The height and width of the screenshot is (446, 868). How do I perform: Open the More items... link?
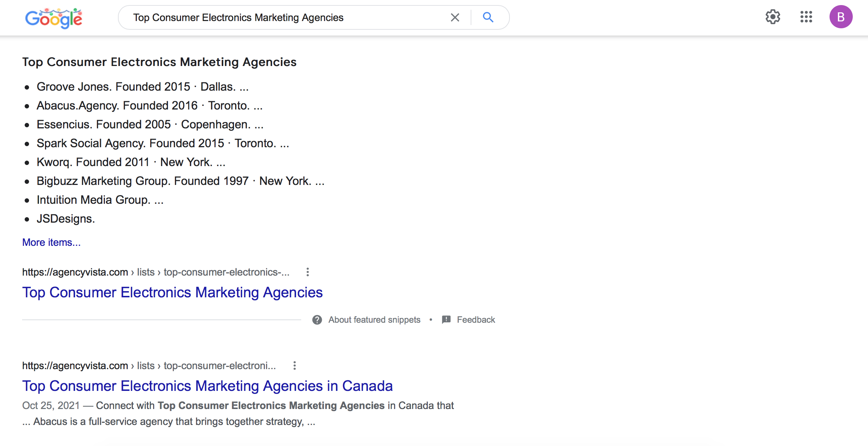click(52, 242)
